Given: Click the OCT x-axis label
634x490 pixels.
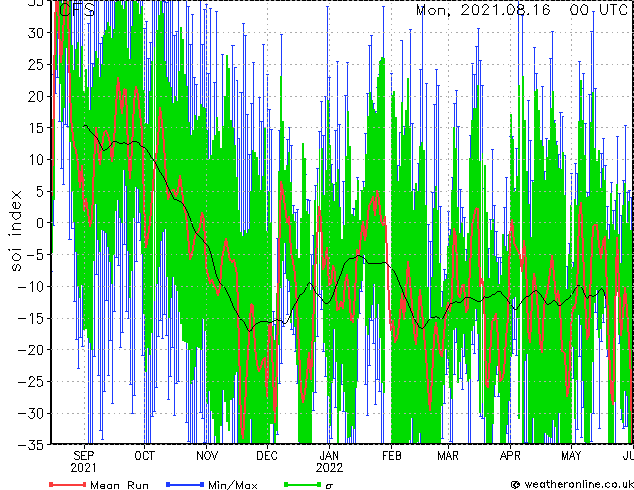Looking at the screenshot, I should (145, 455).
